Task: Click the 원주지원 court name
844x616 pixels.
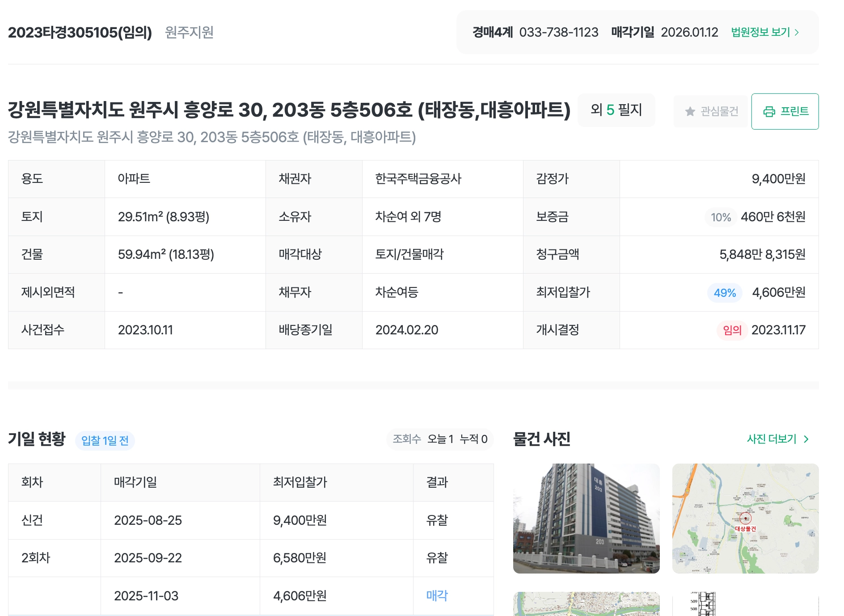Action: pos(189,32)
